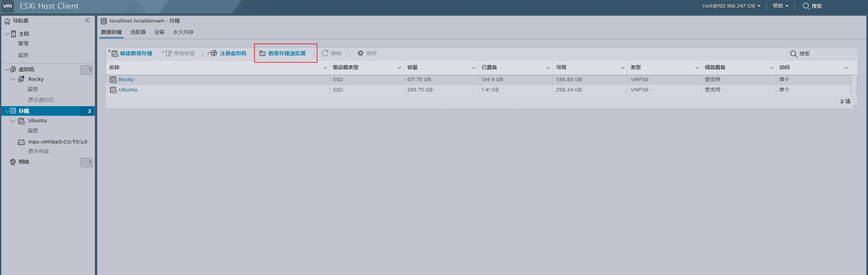Viewport: 868px width, 275px height.
Task: Switch to the 数据存储 tab
Action: click(x=111, y=32)
